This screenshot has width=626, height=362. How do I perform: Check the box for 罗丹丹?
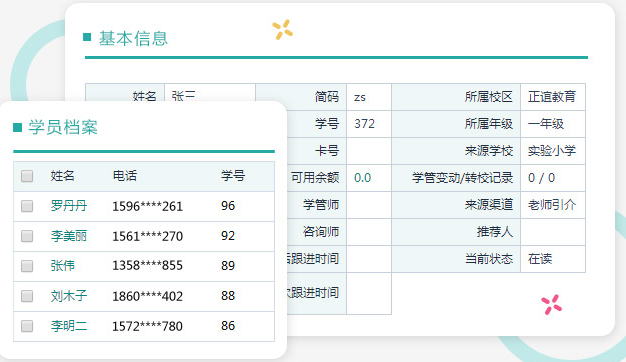coord(27,206)
